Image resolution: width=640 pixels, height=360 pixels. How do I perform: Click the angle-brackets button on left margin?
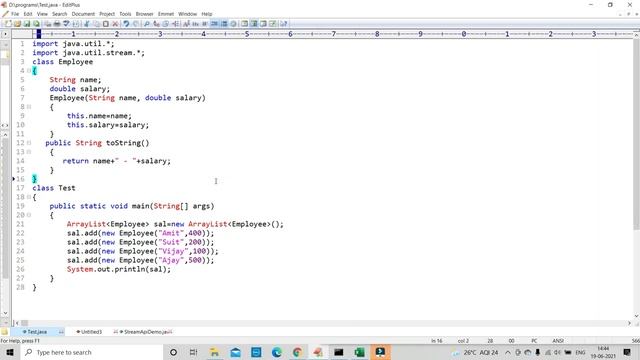pos(5,125)
